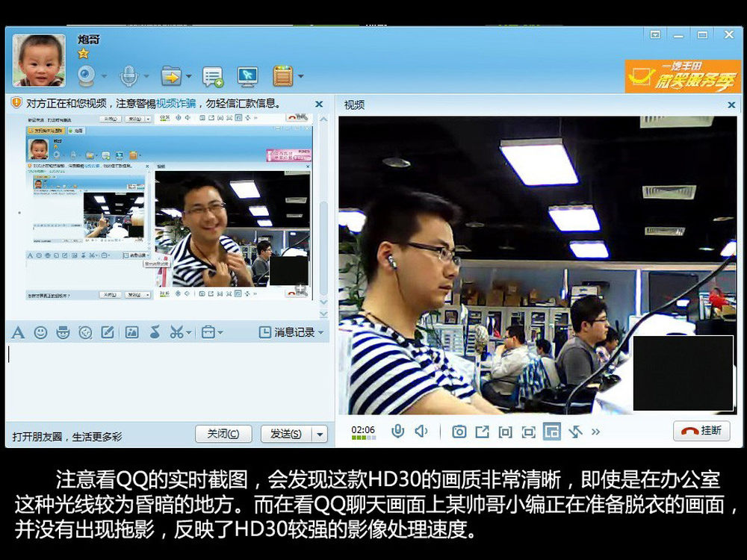This screenshot has width=747, height=560.
Task: Click the black self-view preview box
Action: (683, 373)
